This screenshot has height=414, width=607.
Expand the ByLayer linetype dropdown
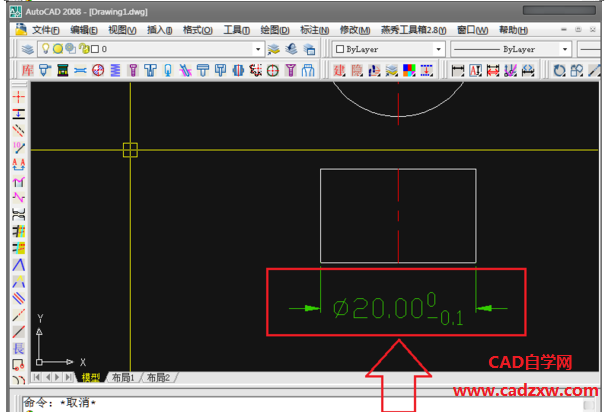point(565,49)
